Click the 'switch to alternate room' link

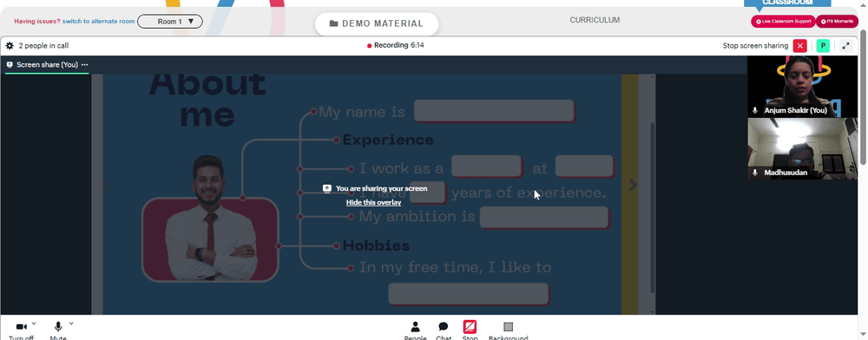coord(99,22)
